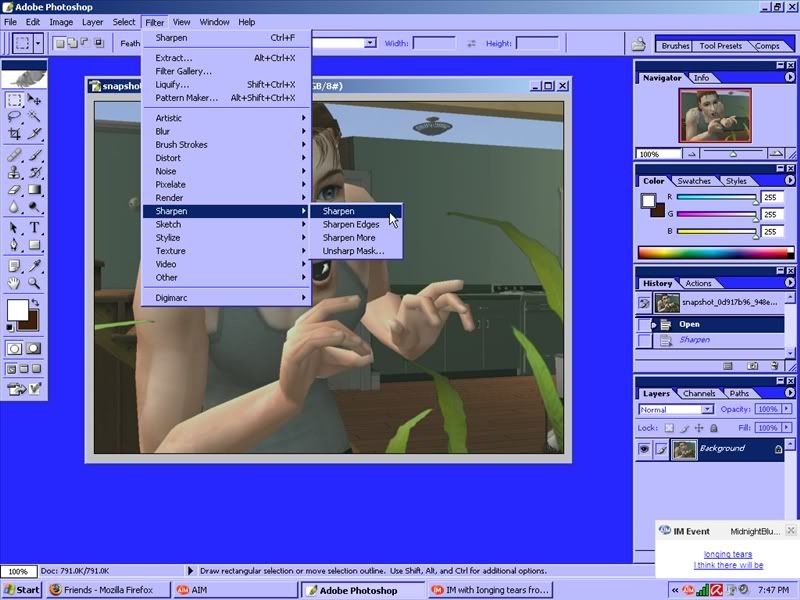This screenshot has height=600, width=800.
Task: Select the History Brush tool
Action: point(34,172)
